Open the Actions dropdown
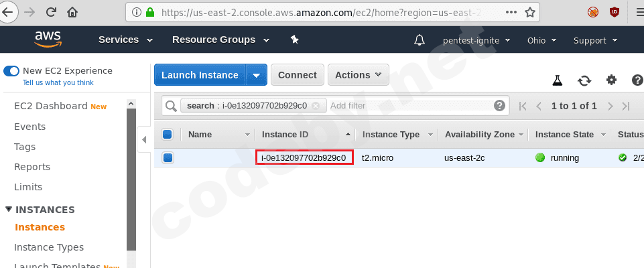 tap(359, 75)
